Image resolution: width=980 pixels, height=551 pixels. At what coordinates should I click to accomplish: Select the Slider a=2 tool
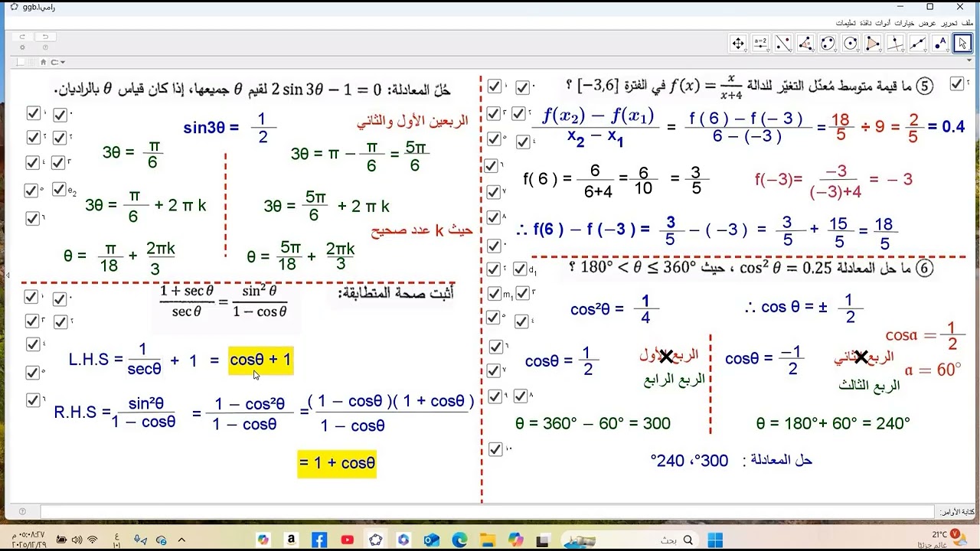point(760,44)
